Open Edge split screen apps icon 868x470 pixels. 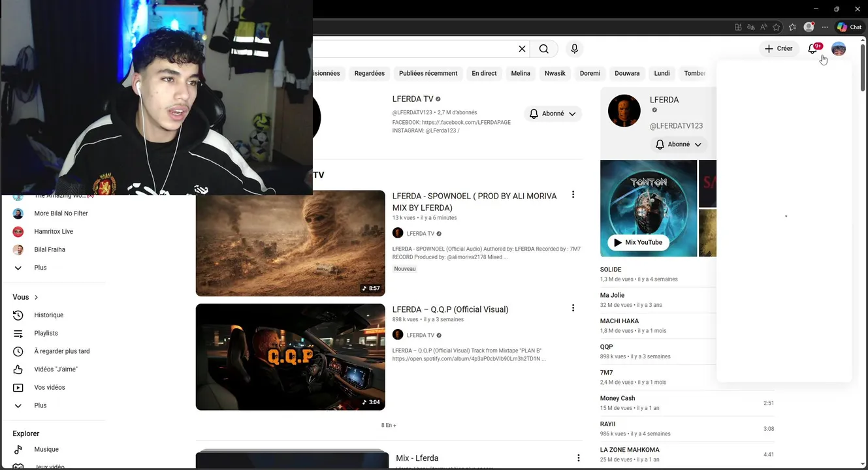(x=738, y=27)
